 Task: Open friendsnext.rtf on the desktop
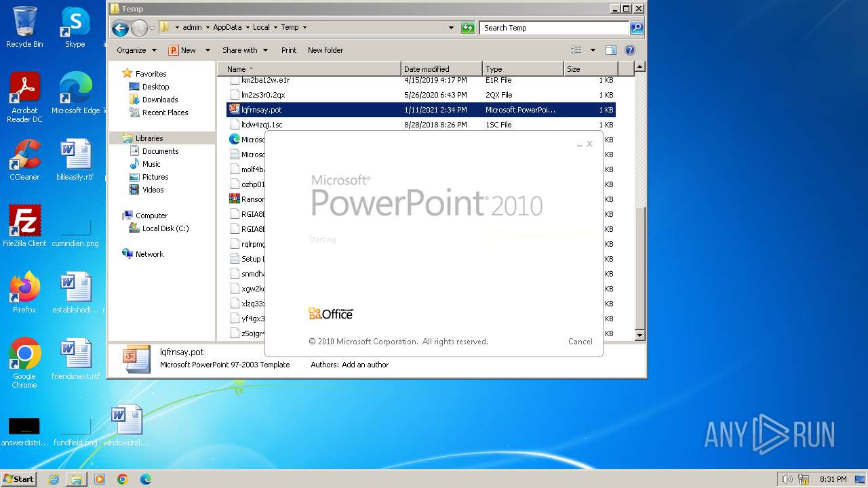pyautogui.click(x=75, y=359)
